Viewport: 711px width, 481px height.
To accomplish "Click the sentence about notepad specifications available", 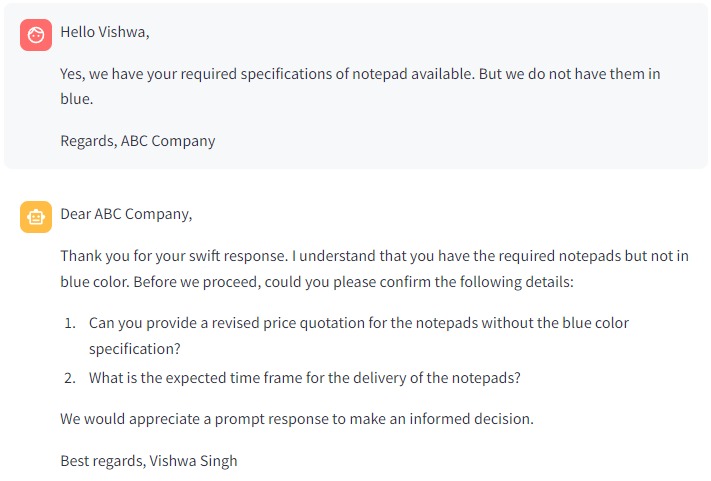I will pos(360,74).
